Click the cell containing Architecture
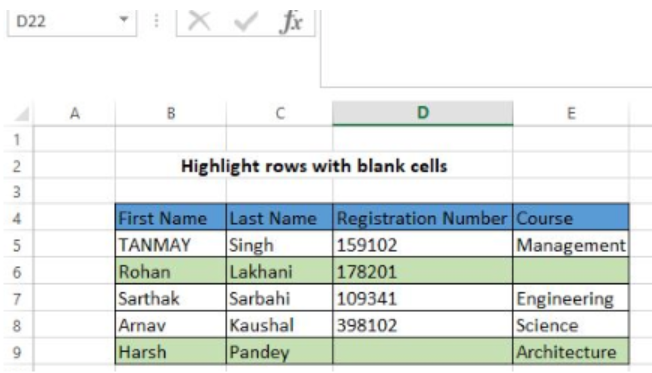The height and width of the screenshot is (373, 652). [x=571, y=352]
